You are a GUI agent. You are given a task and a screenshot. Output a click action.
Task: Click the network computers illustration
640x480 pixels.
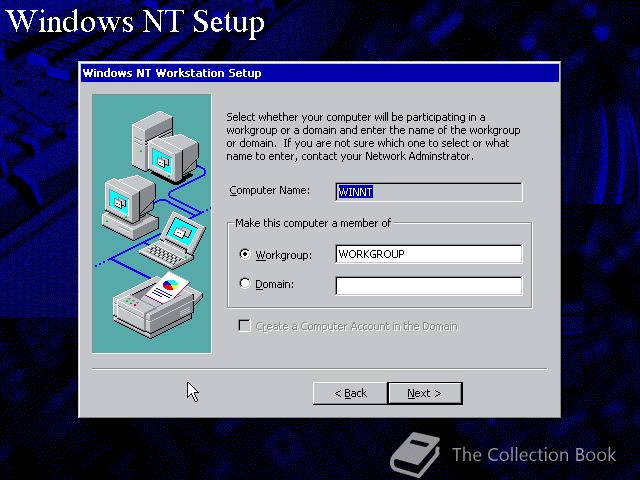pyautogui.click(x=152, y=224)
